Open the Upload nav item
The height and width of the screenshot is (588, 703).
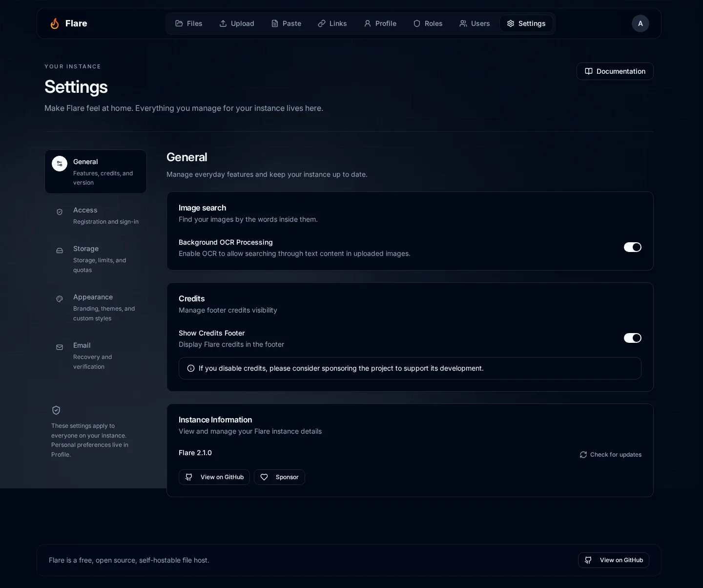point(237,23)
